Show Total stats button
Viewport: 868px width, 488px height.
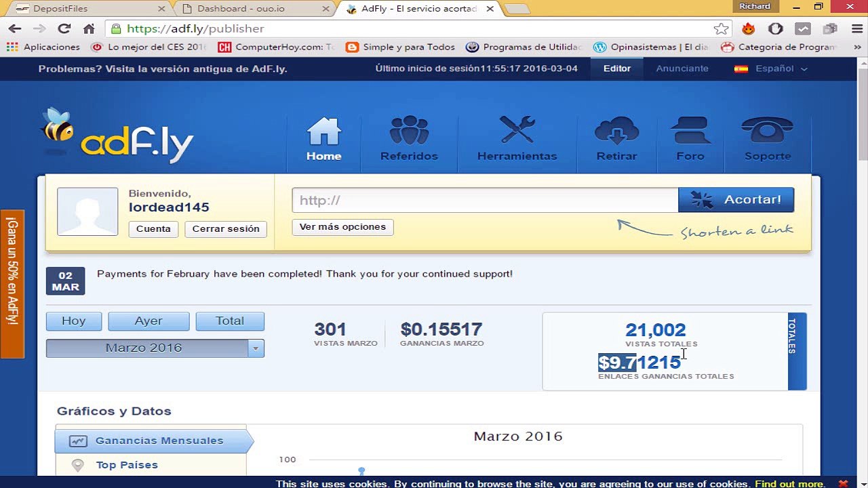(x=230, y=321)
